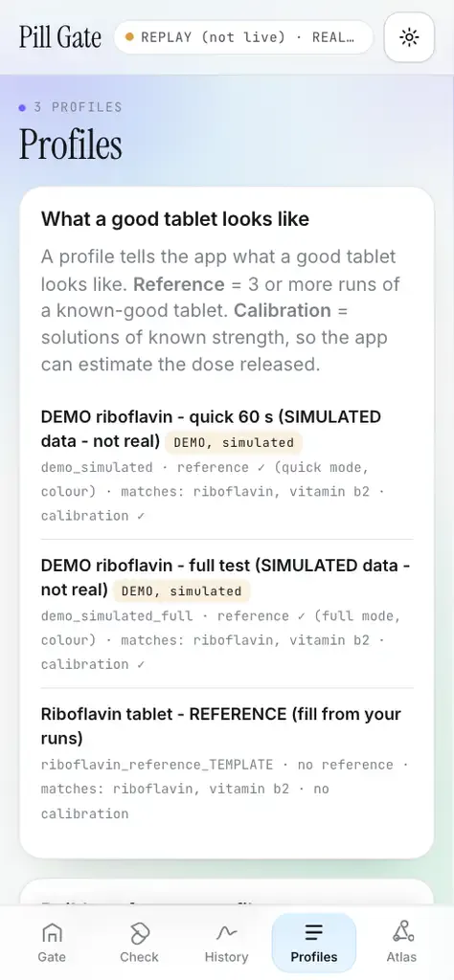Open the Atlas graph icon
Screen dimensions: 454x980
click(401, 932)
